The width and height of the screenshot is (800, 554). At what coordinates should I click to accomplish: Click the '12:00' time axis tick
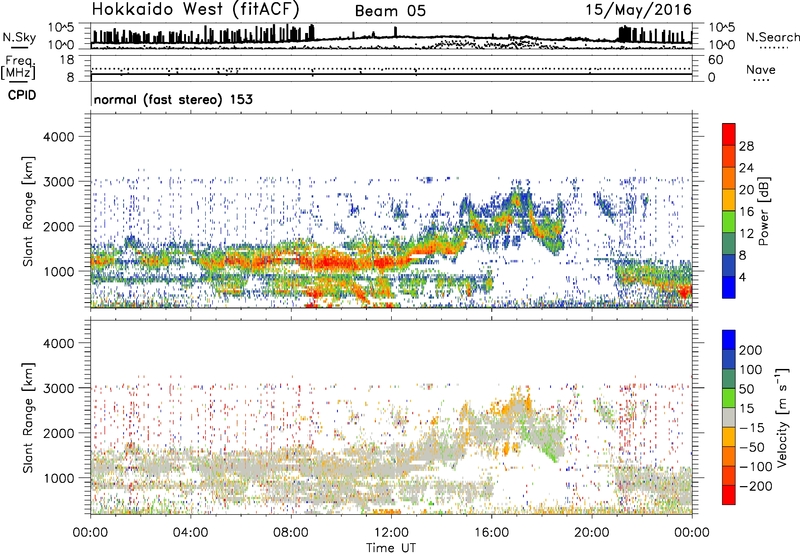(391, 533)
